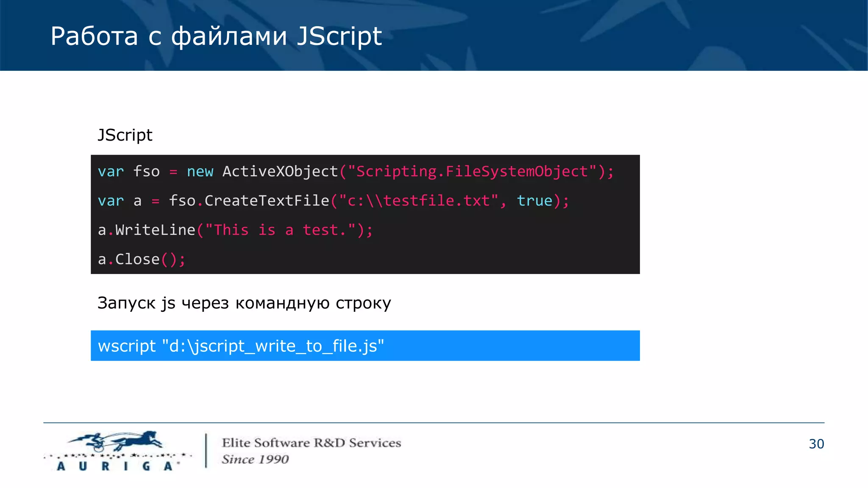This screenshot has width=868, height=488.
Task: Click the slide number 30
Action: coord(816,444)
